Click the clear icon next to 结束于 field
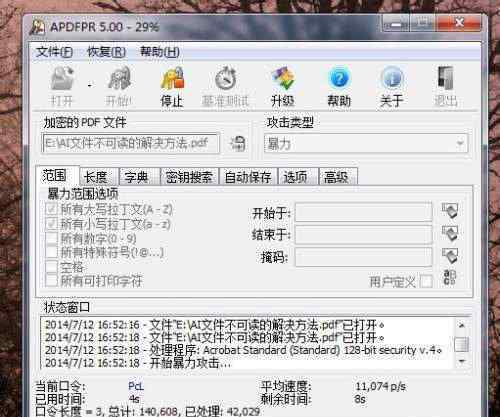The width and height of the screenshot is (500, 417). point(450,233)
